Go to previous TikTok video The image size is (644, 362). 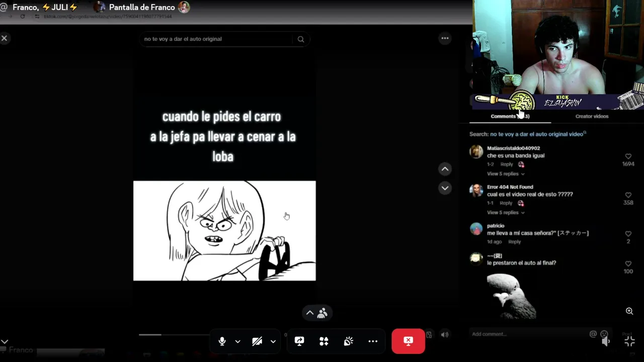(445, 169)
